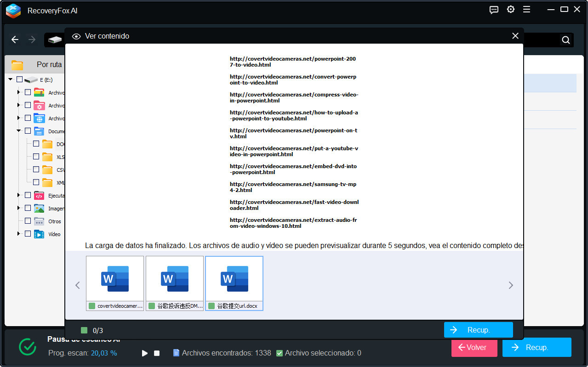Resume scan with the play button

[145, 353]
